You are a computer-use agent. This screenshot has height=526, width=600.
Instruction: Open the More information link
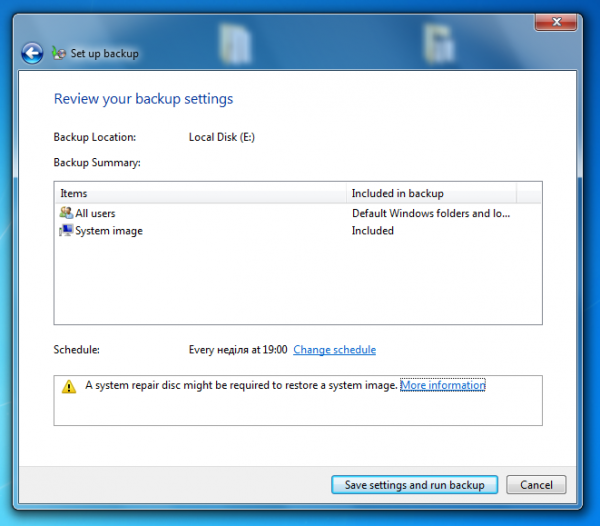click(x=443, y=385)
